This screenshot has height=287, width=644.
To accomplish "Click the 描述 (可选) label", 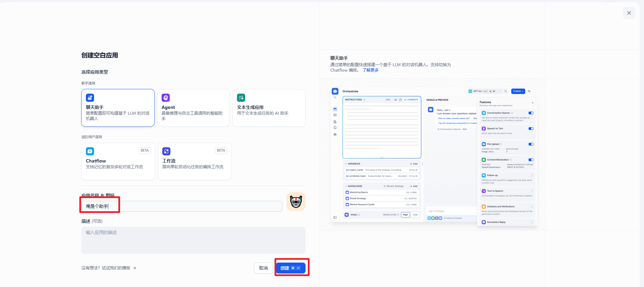I will (92, 221).
